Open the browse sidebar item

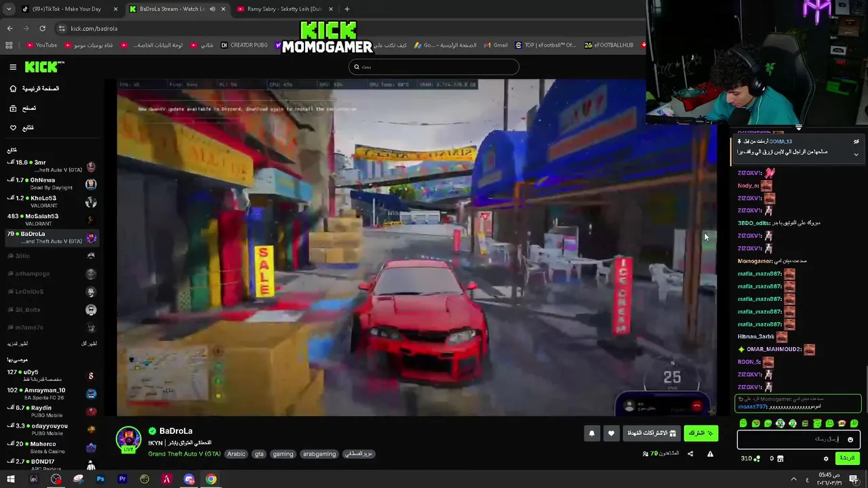22,108
